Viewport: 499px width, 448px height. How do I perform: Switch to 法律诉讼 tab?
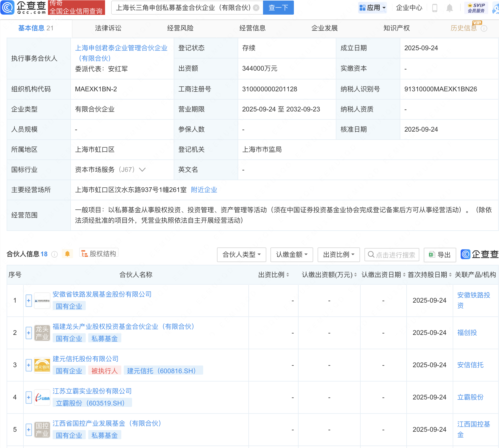point(108,28)
